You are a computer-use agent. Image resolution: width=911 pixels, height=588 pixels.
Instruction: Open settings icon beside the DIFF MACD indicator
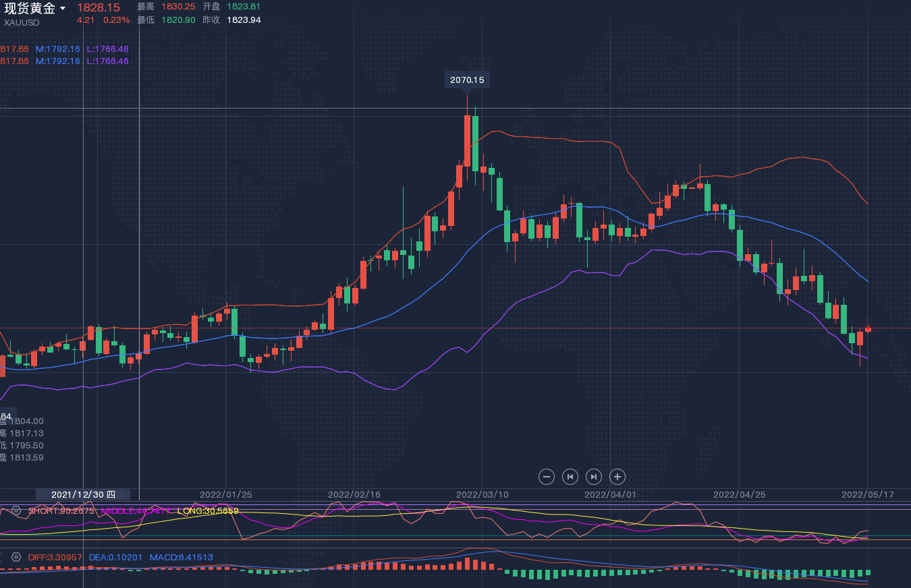(16, 558)
